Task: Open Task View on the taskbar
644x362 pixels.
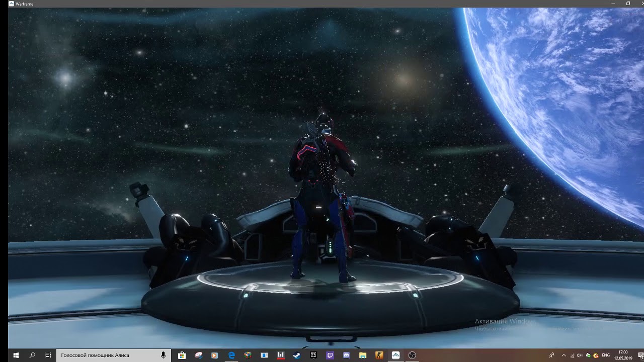Action: [x=48, y=355]
